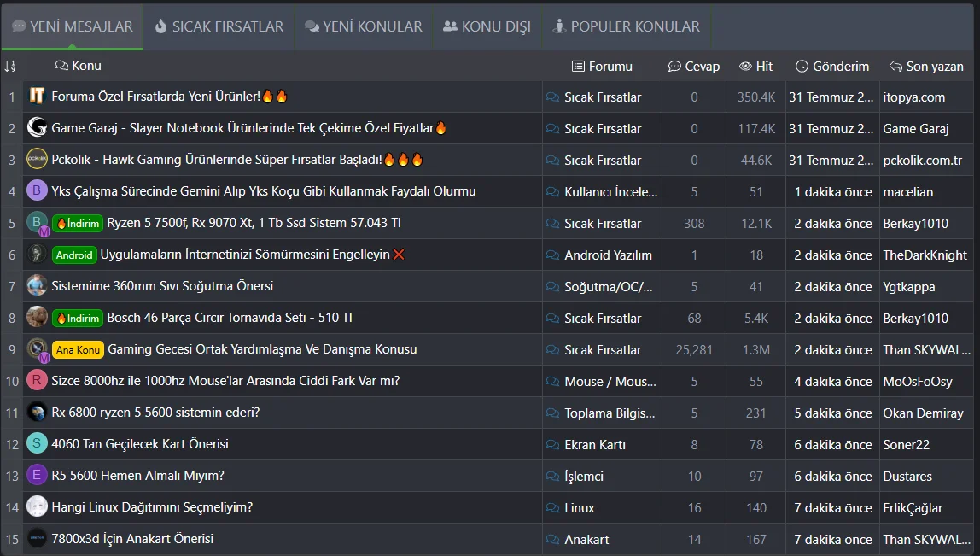Image resolution: width=980 pixels, height=556 pixels.
Task: Go to POPULER KONULAR tab
Action: [x=627, y=26]
